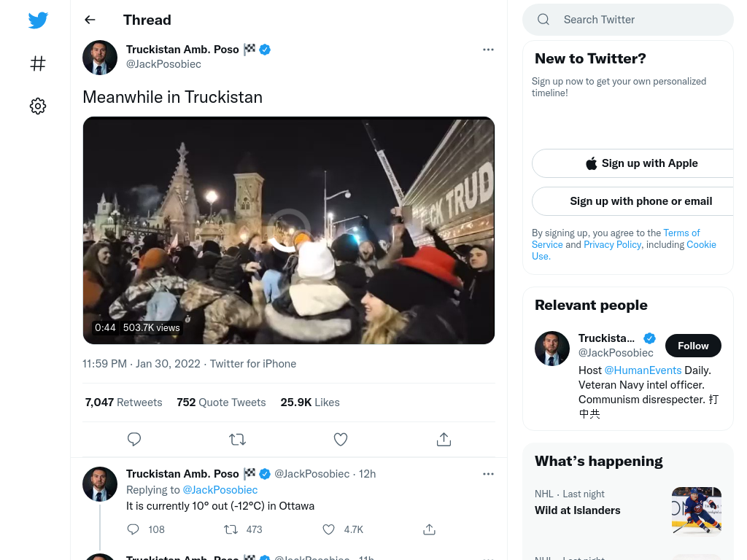The image size is (747, 560).
Task: Click the Twitter bird home logo
Action: [x=38, y=20]
